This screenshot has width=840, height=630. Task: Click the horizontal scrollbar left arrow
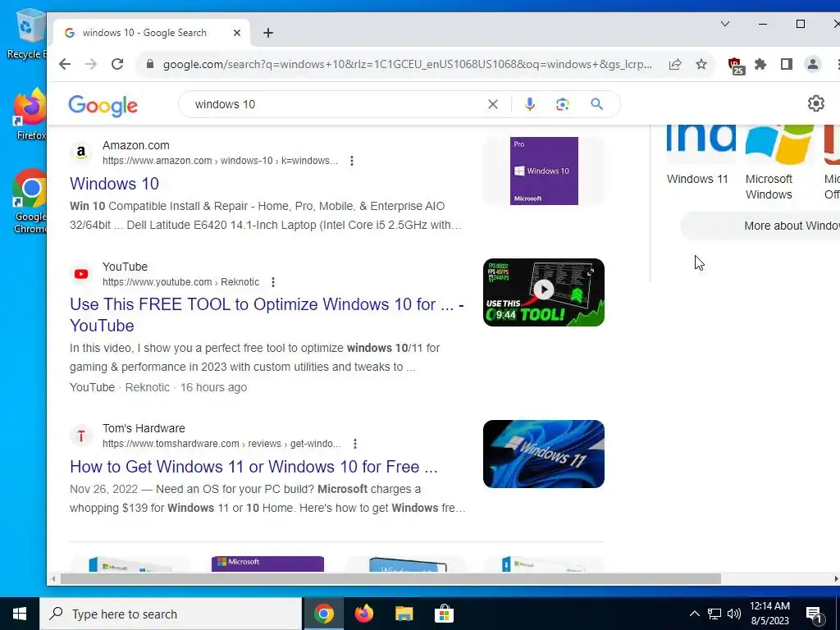53,578
